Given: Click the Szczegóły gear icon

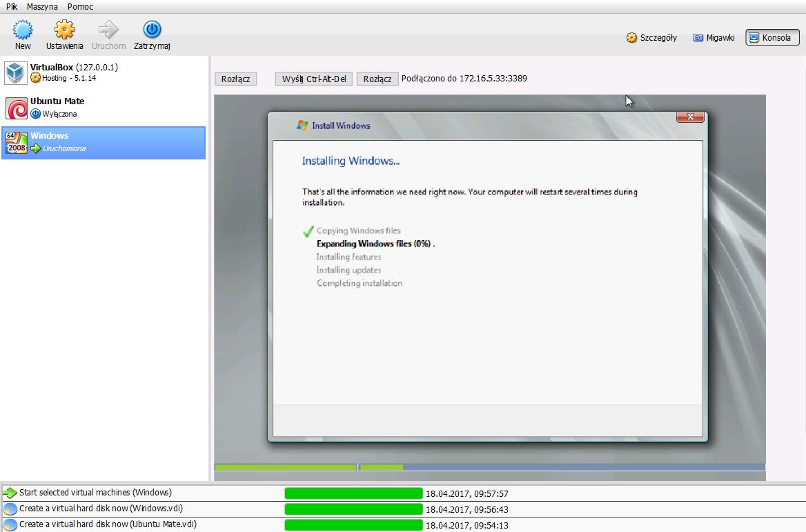Looking at the screenshot, I should pyautogui.click(x=631, y=37).
